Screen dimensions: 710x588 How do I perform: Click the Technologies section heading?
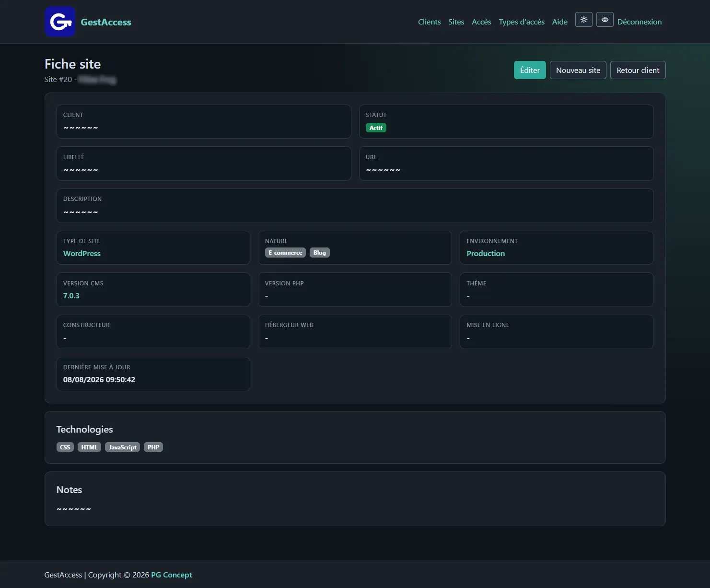(85, 429)
